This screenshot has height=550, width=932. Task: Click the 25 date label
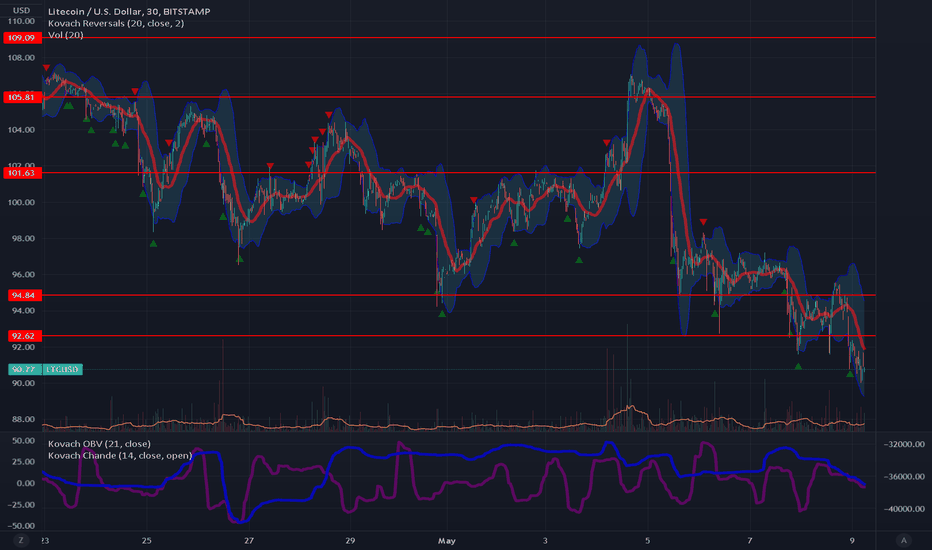tap(147, 540)
